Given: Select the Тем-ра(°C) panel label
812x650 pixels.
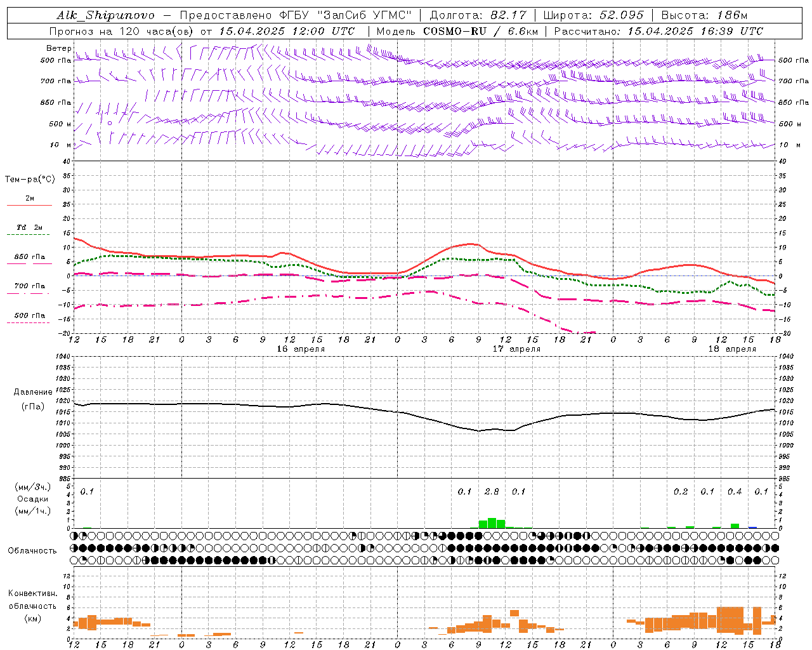Looking at the screenshot, I should pyautogui.click(x=30, y=180).
